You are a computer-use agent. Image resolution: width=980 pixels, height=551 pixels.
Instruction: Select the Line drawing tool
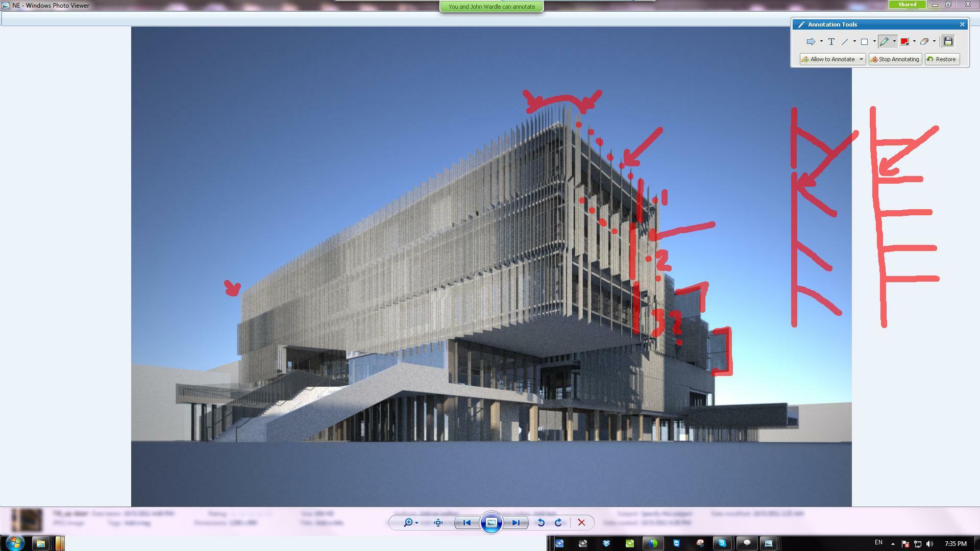(x=845, y=41)
